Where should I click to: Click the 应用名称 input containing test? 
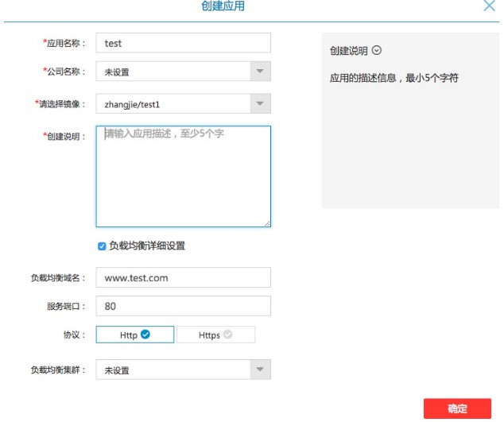click(183, 43)
